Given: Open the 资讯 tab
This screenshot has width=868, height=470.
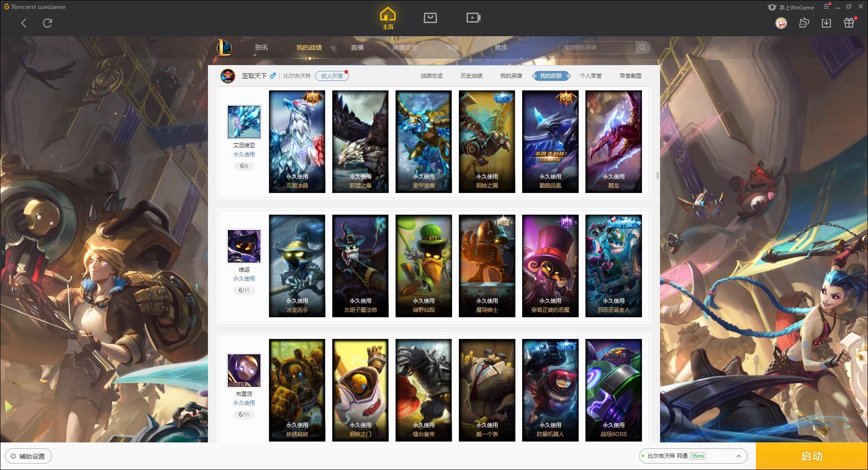Looking at the screenshot, I should pyautogui.click(x=261, y=47).
